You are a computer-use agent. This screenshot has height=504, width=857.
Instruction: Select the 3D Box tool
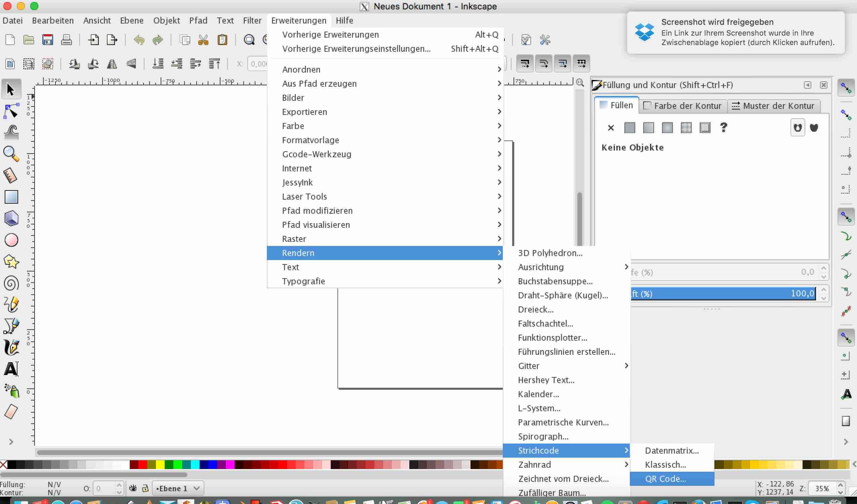tap(11, 218)
